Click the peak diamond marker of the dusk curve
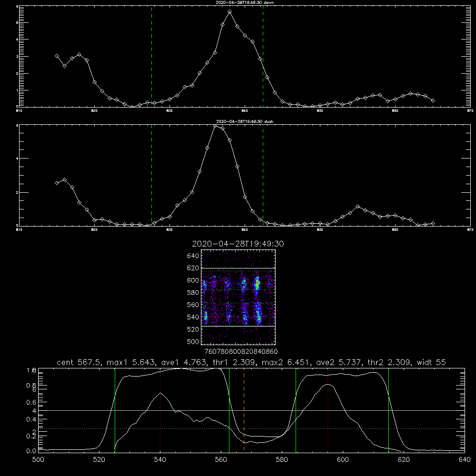This screenshot has height=476, width=476. (x=215, y=126)
